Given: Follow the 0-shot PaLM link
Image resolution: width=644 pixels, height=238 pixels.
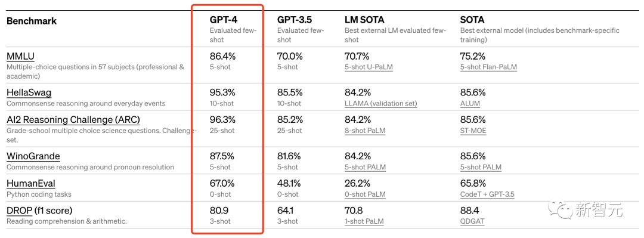Looking at the screenshot, I should pyautogui.click(x=365, y=194).
